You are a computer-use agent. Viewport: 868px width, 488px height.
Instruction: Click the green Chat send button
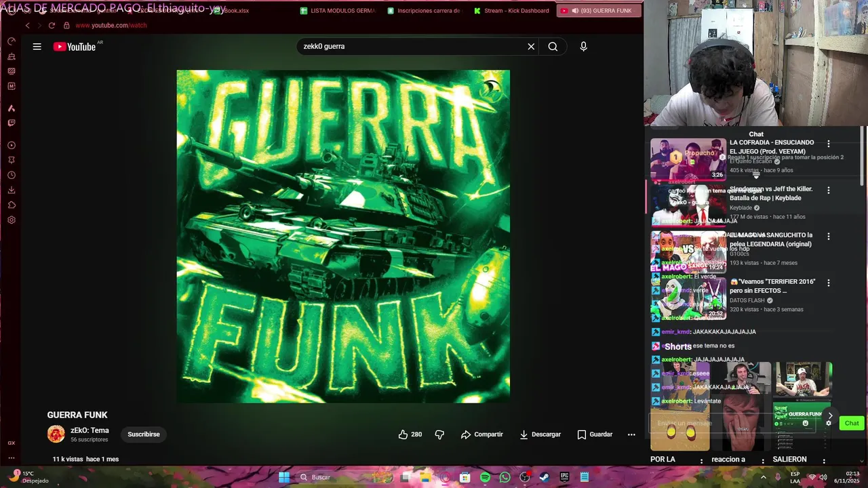tap(852, 424)
